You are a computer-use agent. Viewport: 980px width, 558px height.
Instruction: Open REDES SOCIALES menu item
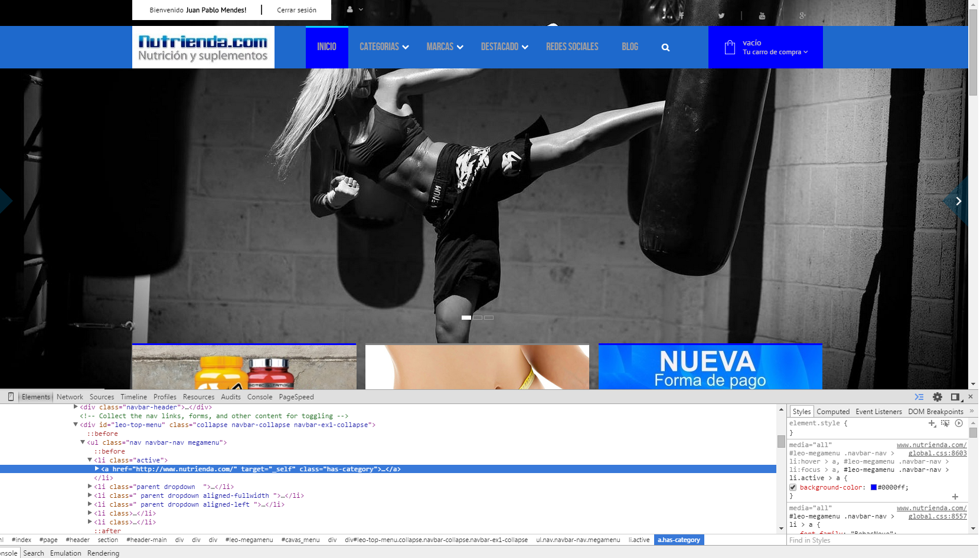pos(572,47)
